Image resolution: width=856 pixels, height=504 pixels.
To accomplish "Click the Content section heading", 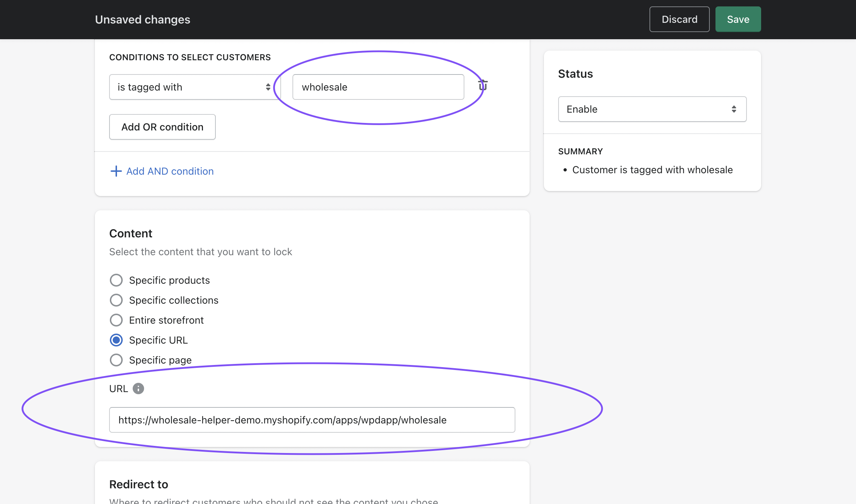I will coord(131,233).
